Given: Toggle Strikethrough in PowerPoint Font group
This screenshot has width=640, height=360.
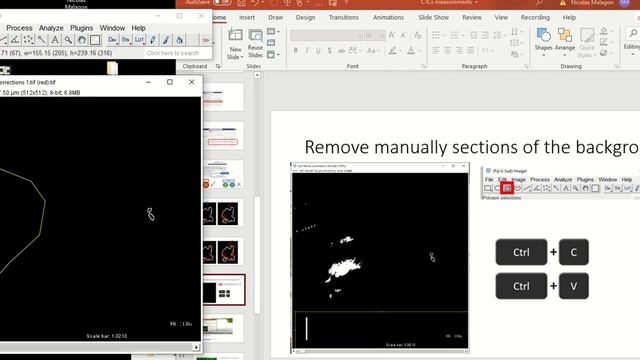Looking at the screenshot, I should point(341,51).
